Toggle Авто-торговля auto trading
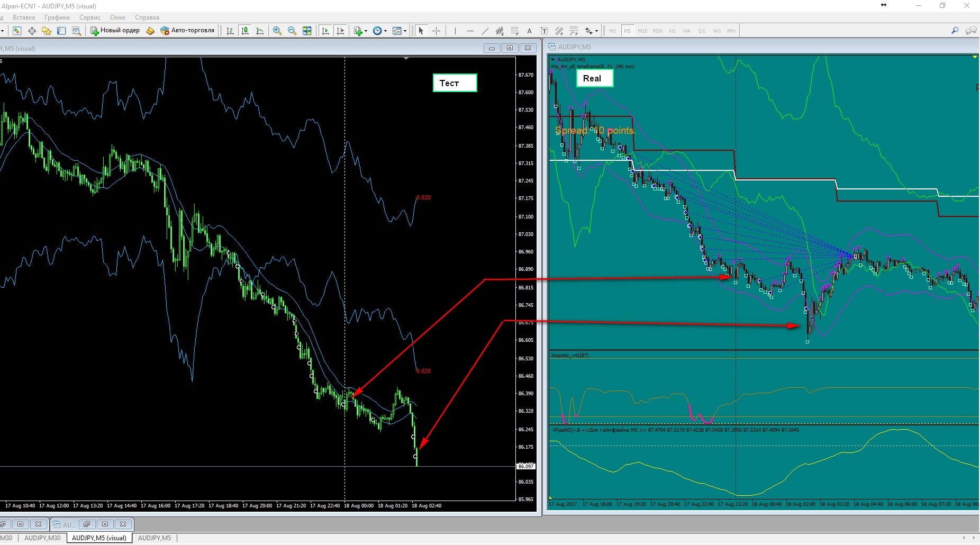 pos(187,31)
